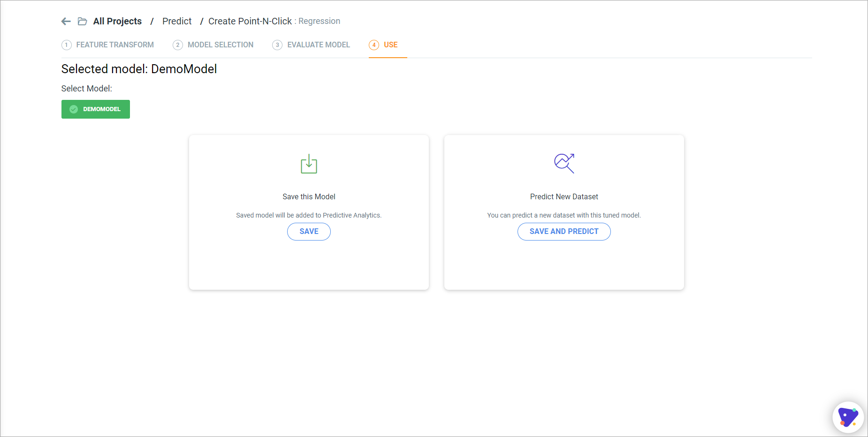Image resolution: width=868 pixels, height=437 pixels.
Task: Click SAVE AND PREDICT button
Action: point(564,232)
